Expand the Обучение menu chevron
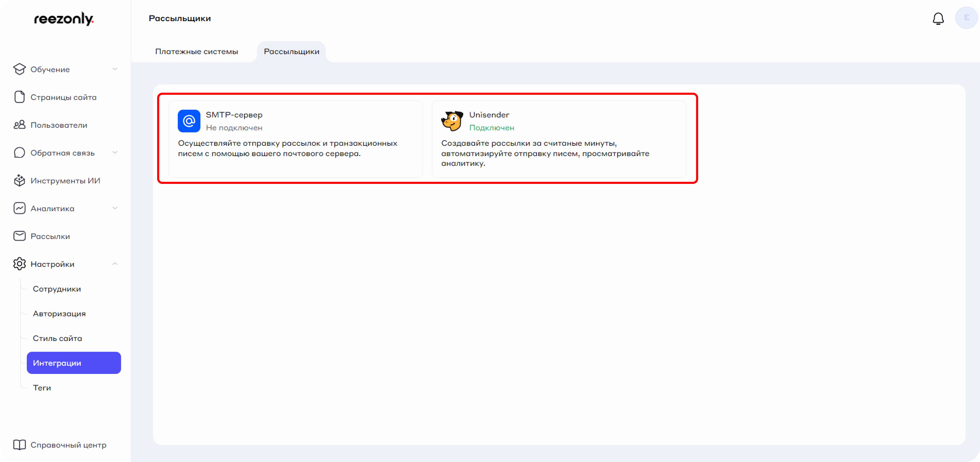The width and height of the screenshot is (980, 462). [x=115, y=69]
